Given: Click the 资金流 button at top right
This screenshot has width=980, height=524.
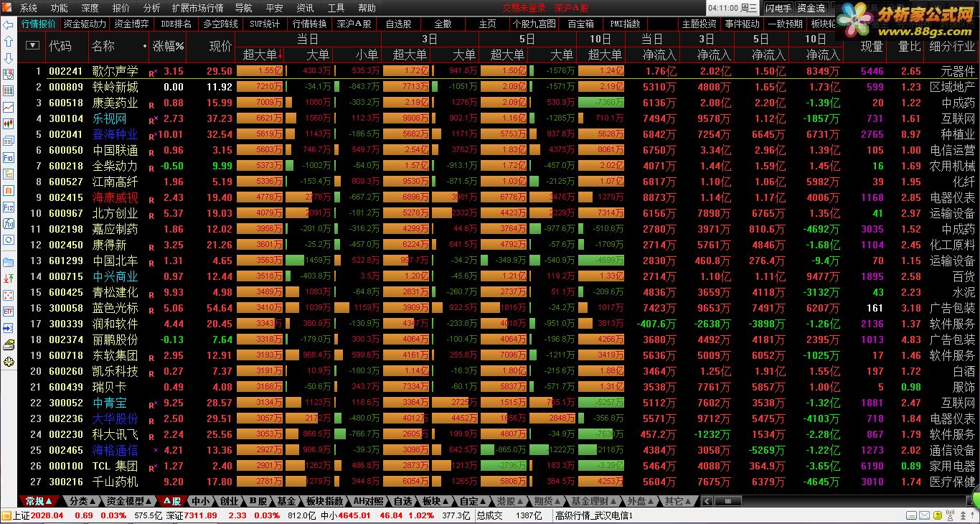Looking at the screenshot, I should 810,8.
